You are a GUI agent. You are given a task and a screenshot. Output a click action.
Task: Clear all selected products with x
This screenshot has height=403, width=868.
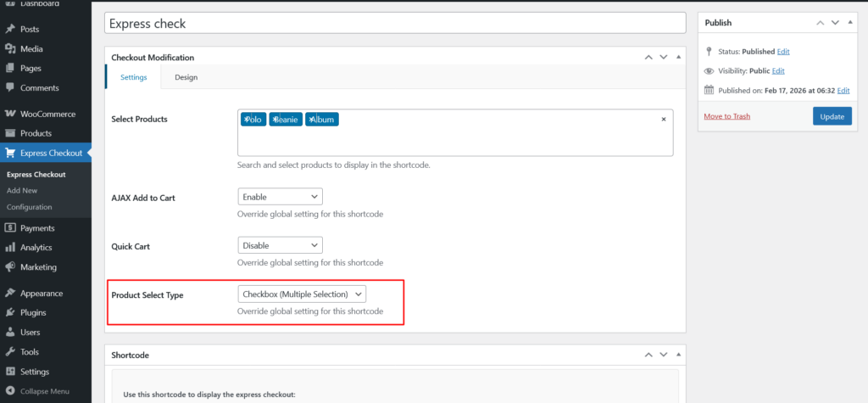coord(664,120)
